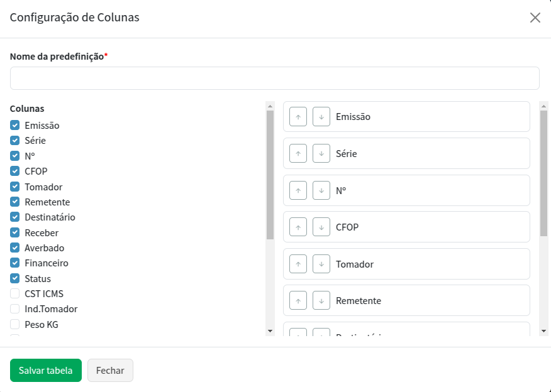Click the Salvar tabela button
Screen dimensions: 551x392
point(46,371)
